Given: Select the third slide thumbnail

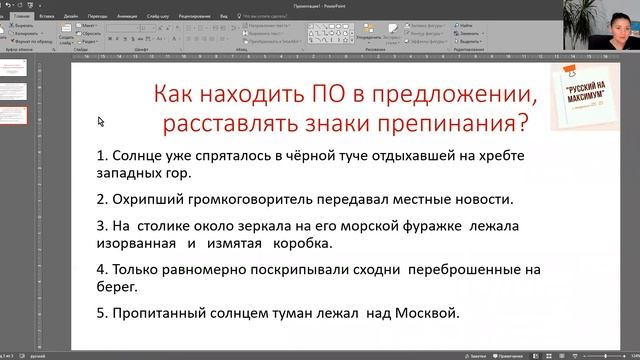Looking at the screenshot, I should pos(13,116).
